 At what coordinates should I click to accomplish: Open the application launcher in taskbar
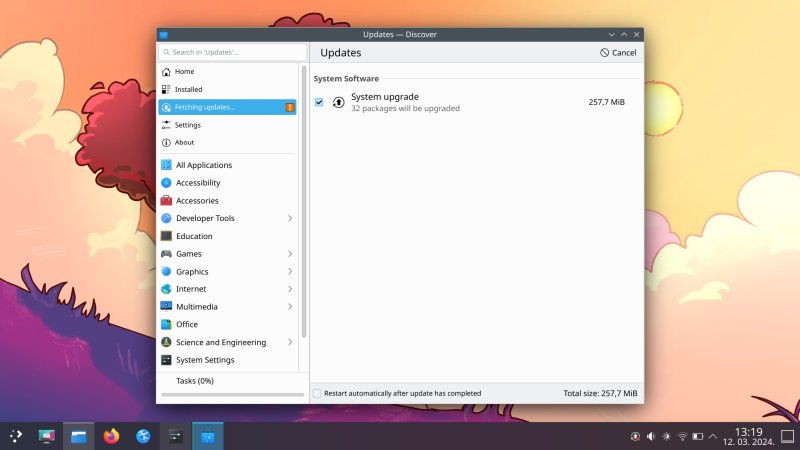pyautogui.click(x=16, y=436)
